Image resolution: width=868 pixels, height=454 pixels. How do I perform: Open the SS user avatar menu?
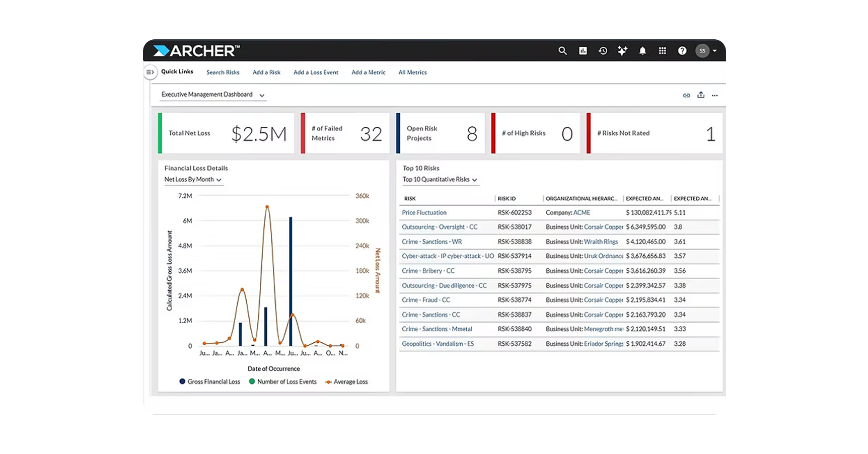[x=702, y=51]
